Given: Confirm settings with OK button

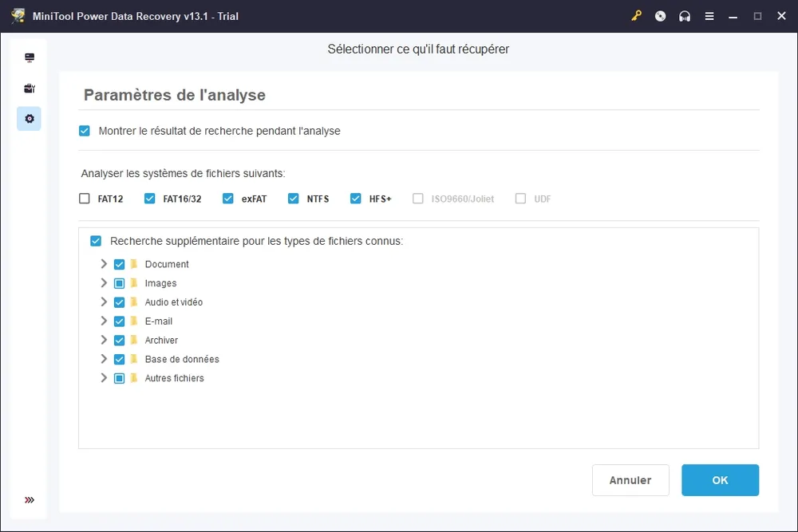Looking at the screenshot, I should [720, 480].
